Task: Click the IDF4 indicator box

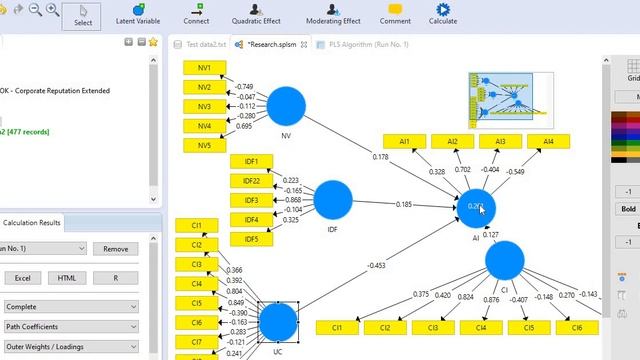Action: click(251, 220)
